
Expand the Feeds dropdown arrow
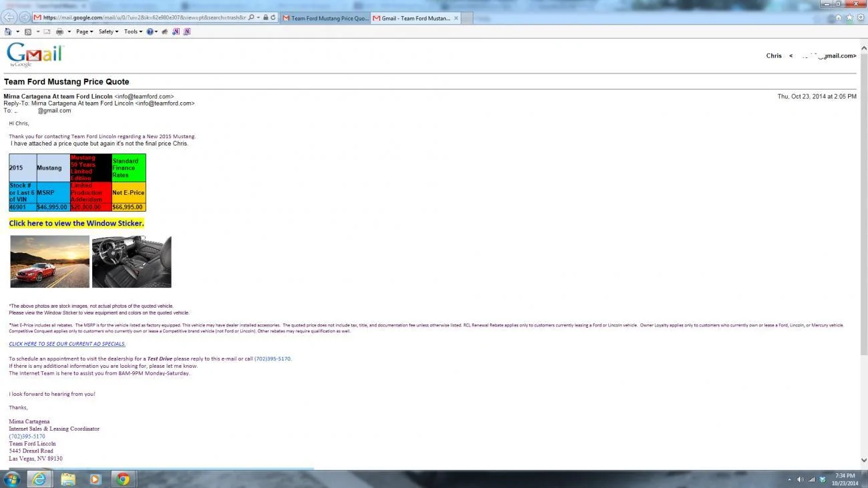[x=38, y=31]
